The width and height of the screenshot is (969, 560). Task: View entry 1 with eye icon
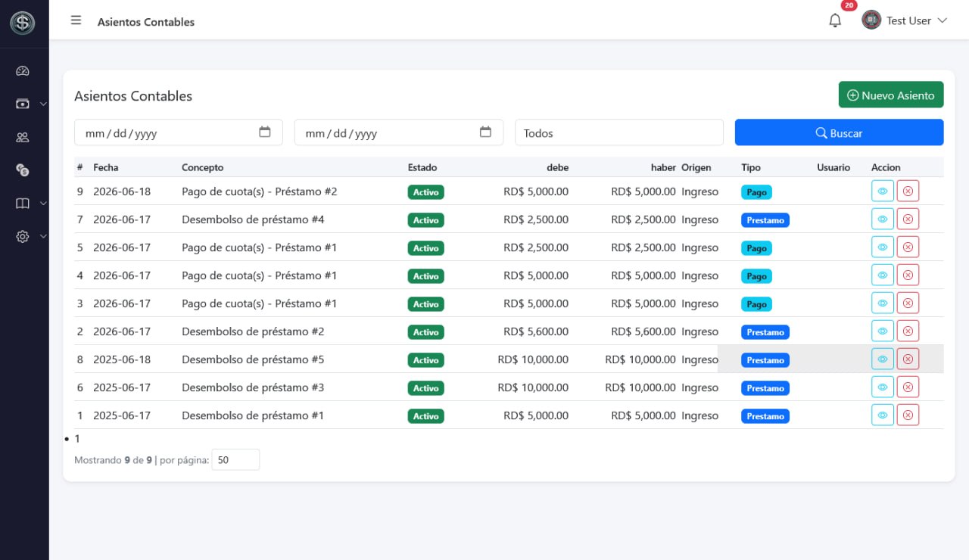pos(883,415)
